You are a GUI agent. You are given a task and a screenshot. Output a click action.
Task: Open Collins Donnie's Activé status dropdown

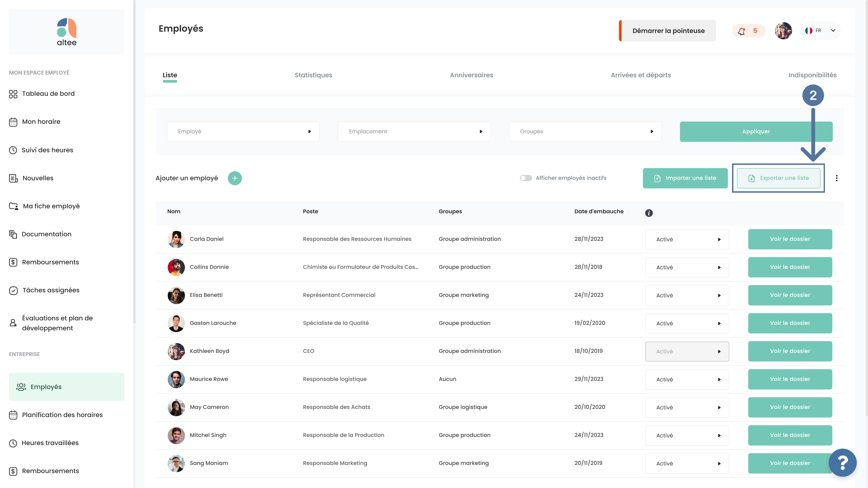pos(687,267)
